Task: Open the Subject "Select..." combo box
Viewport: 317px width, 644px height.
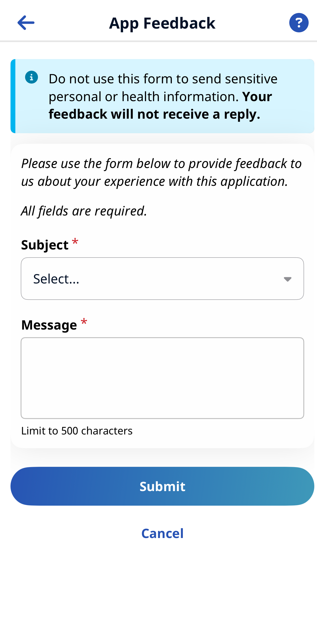Action: [x=162, y=279]
